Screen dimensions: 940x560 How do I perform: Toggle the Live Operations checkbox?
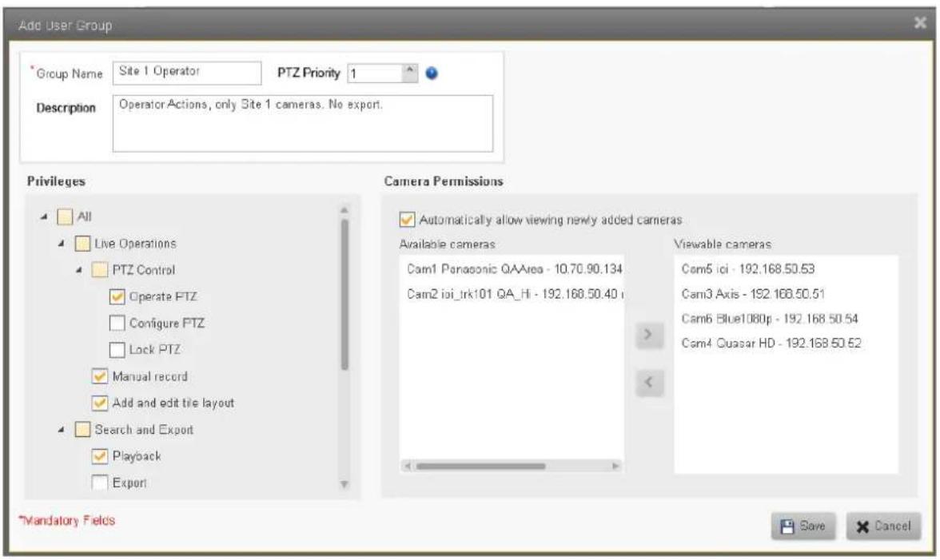coord(82,243)
